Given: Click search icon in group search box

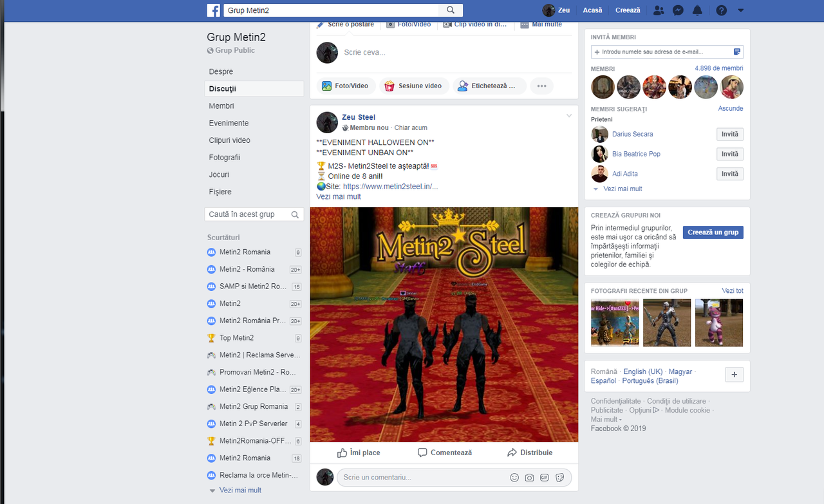Looking at the screenshot, I should tap(295, 214).
